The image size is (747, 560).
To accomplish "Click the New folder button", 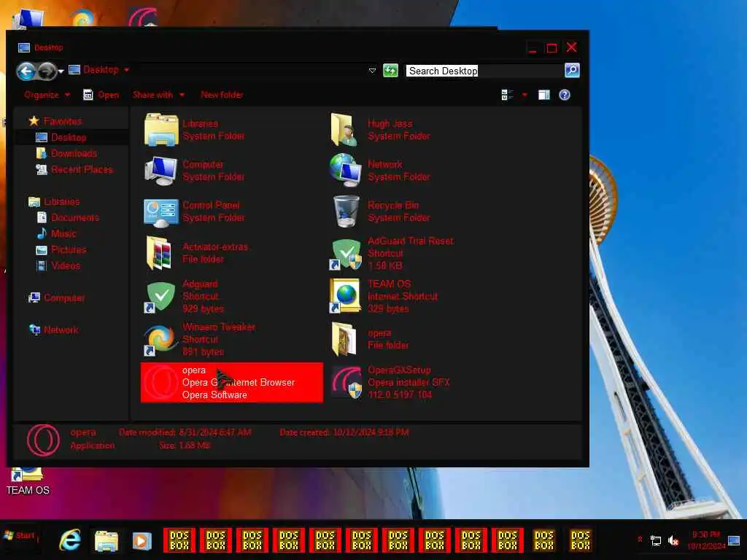I will 222,95.
